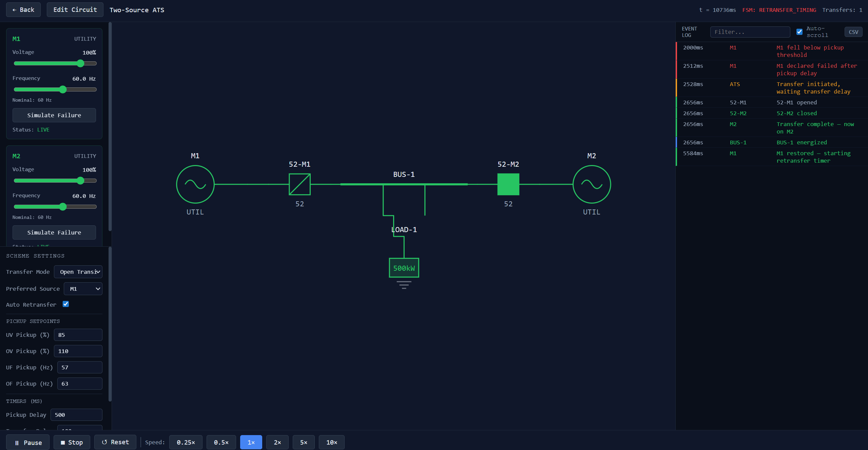Toggle the 52-M2 closed breaker symbol
Image resolution: width=868 pixels, height=450 pixels.
tap(508, 184)
